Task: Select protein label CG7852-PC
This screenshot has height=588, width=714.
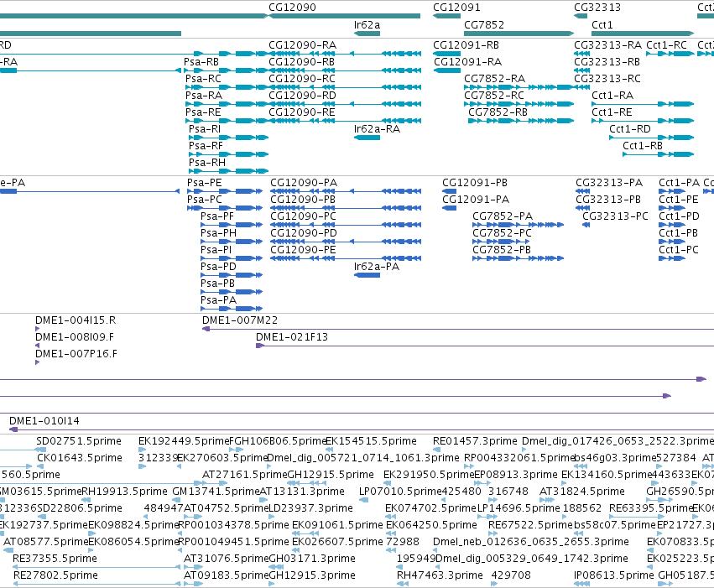Action: click(502, 233)
